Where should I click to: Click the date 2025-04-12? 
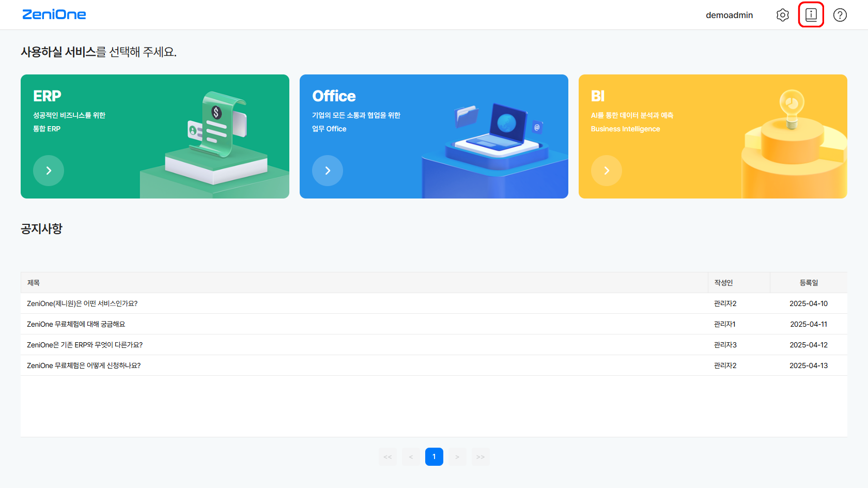tap(809, 345)
